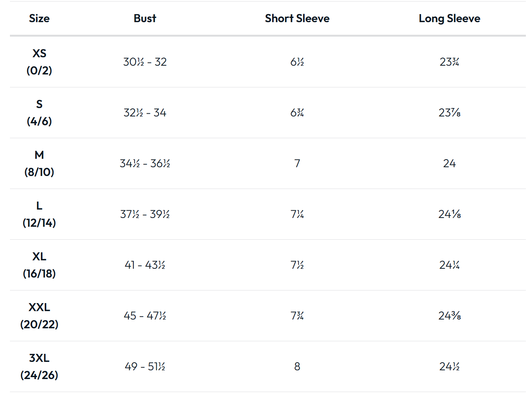This screenshot has width=532, height=397.
Task: Click long sleeve value 24½
Action: click(x=449, y=366)
